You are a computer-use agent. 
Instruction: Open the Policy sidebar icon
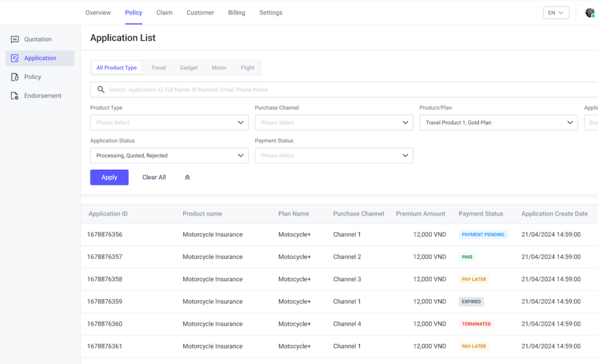15,77
